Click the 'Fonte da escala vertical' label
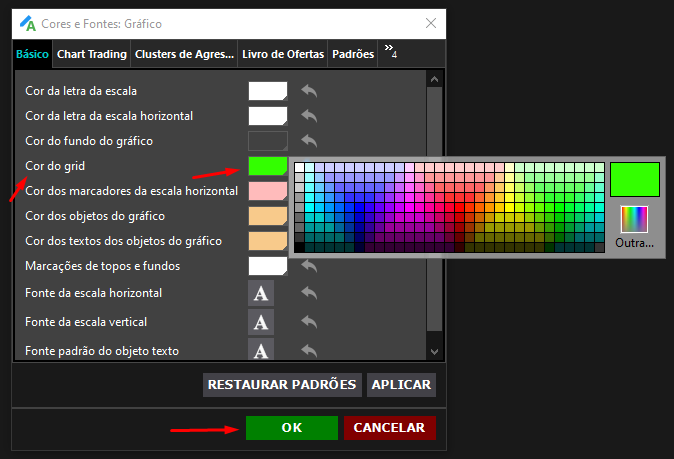Screen dimensions: 674x459 [86, 322]
